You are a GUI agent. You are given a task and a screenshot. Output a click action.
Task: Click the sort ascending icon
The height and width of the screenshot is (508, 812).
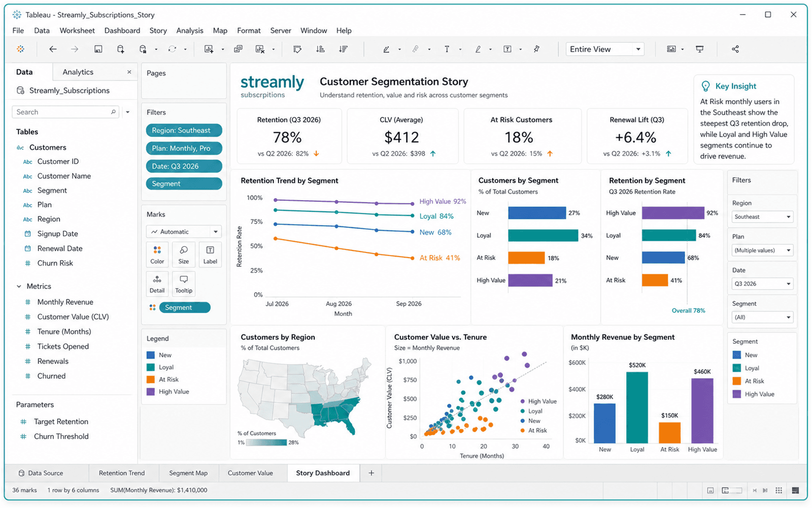tap(320, 49)
